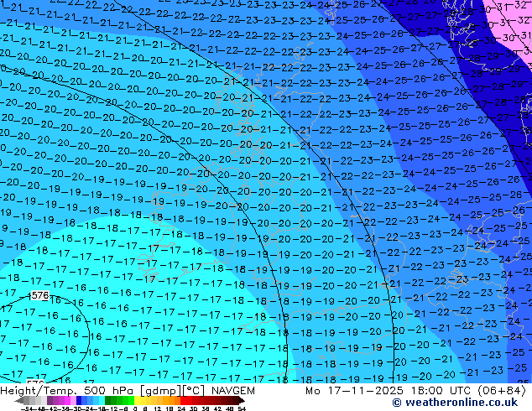Viewport: 532px width, 411px height.
Task: Click the grey left arrow of legend bar
Action: coord(19,400)
